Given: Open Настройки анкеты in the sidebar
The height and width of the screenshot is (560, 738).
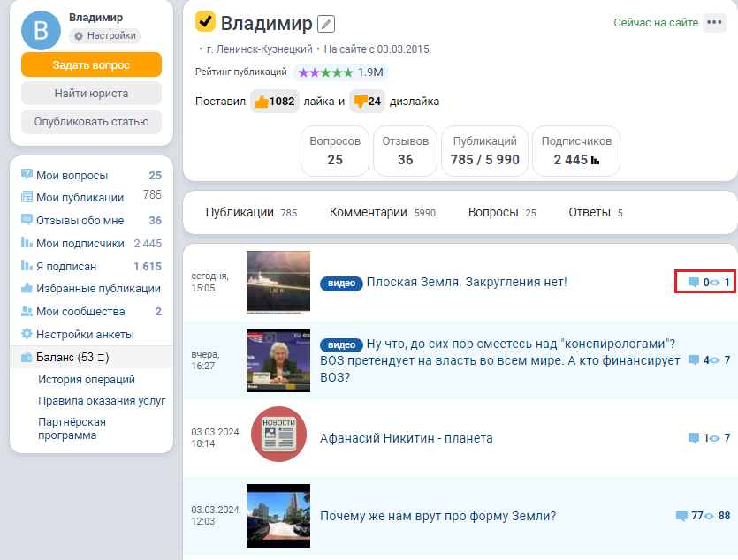Looking at the screenshot, I should [x=84, y=334].
